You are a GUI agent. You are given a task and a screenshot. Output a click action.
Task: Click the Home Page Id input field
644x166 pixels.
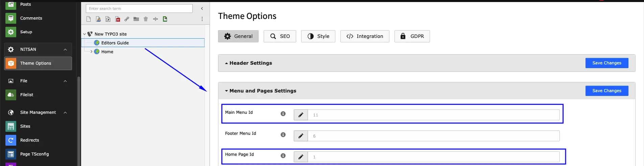434,157
